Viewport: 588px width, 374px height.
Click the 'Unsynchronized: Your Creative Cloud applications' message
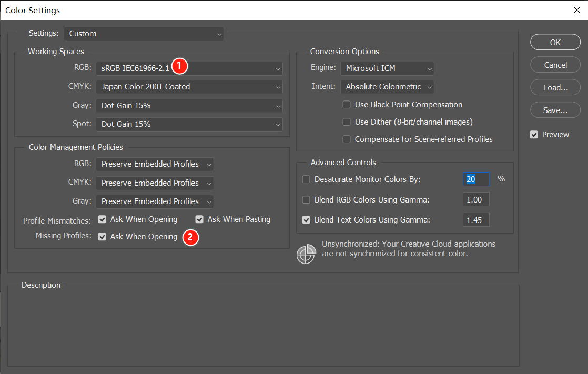pos(409,249)
